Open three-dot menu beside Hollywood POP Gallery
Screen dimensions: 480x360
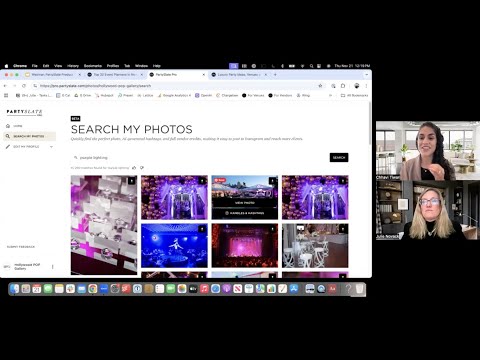point(52,267)
